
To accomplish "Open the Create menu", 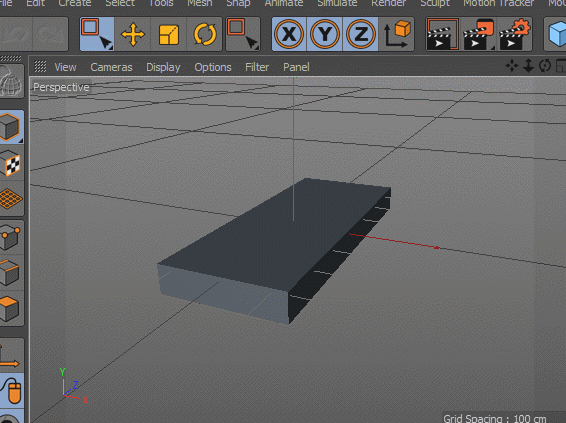I will point(75,3).
